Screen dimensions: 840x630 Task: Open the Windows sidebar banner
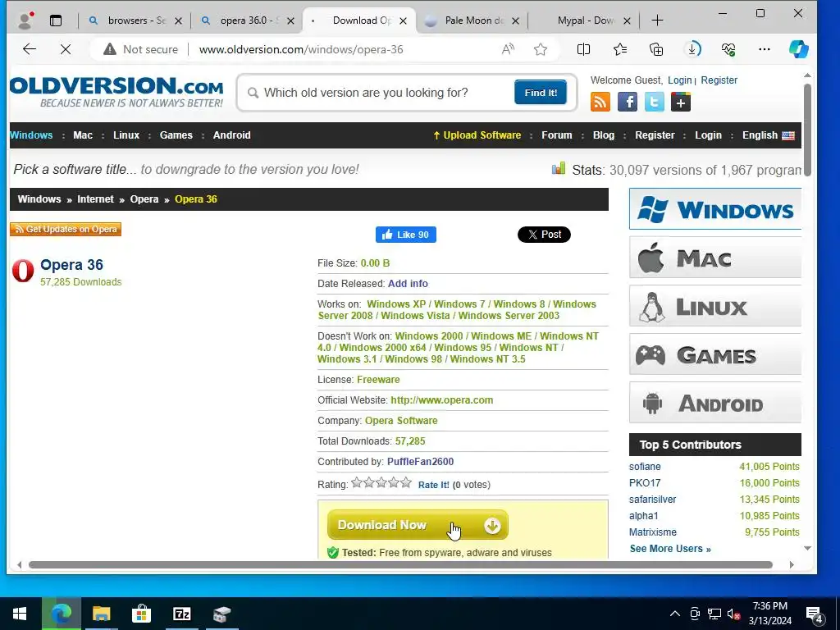coord(715,209)
